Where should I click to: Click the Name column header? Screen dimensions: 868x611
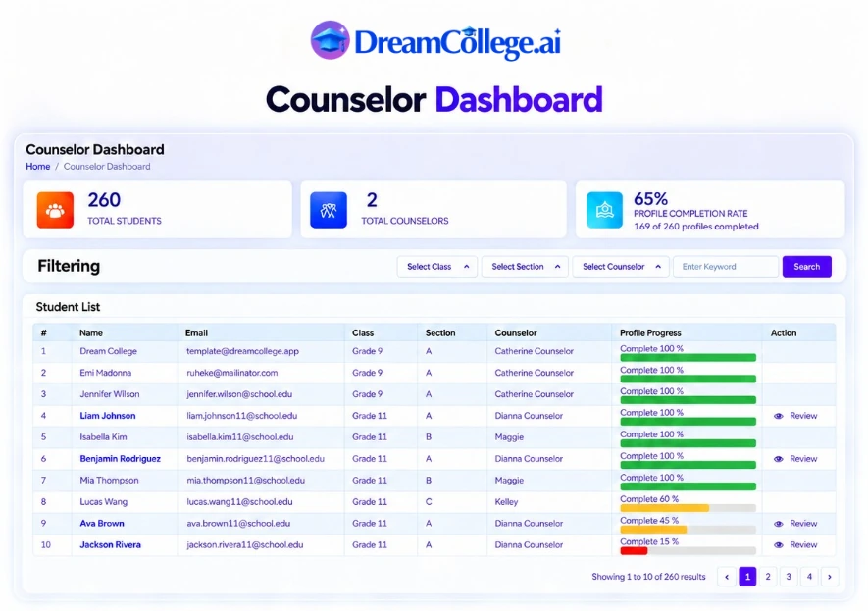(91, 333)
